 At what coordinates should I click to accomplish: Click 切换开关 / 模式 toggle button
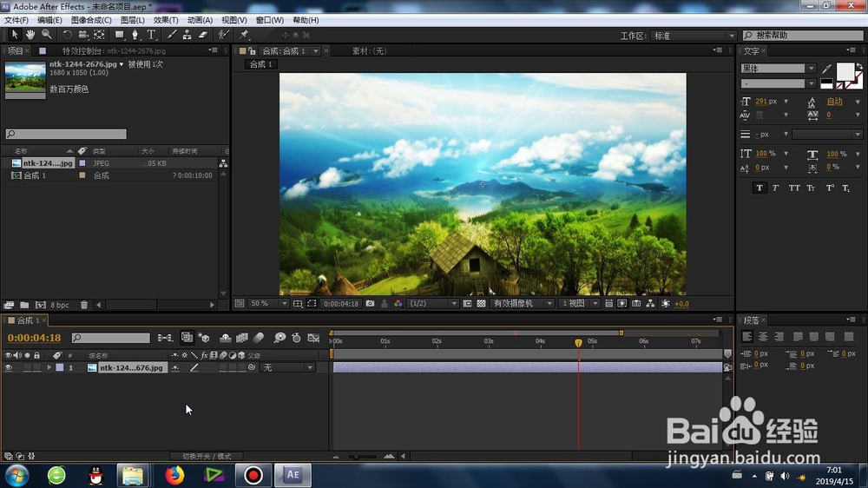pyautogui.click(x=207, y=457)
